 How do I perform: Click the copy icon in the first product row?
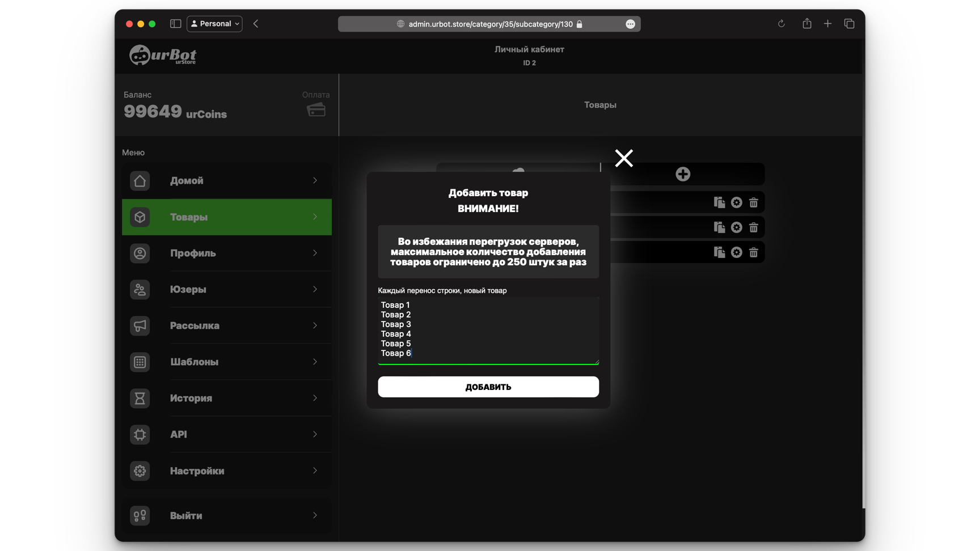tap(719, 202)
